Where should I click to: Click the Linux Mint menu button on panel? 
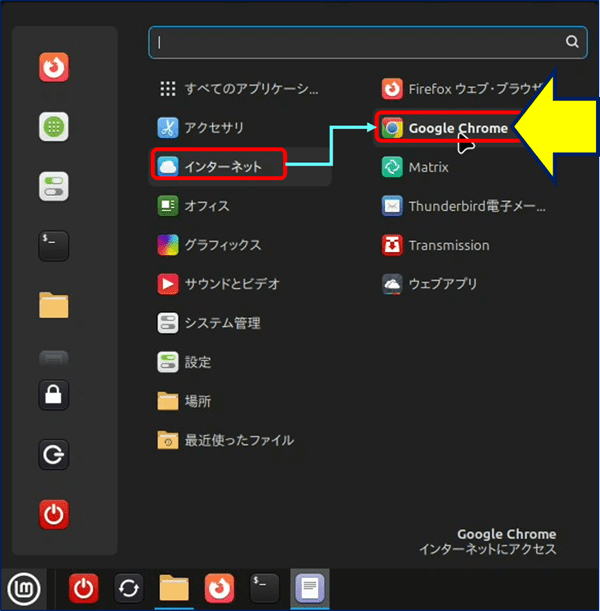coord(24,589)
